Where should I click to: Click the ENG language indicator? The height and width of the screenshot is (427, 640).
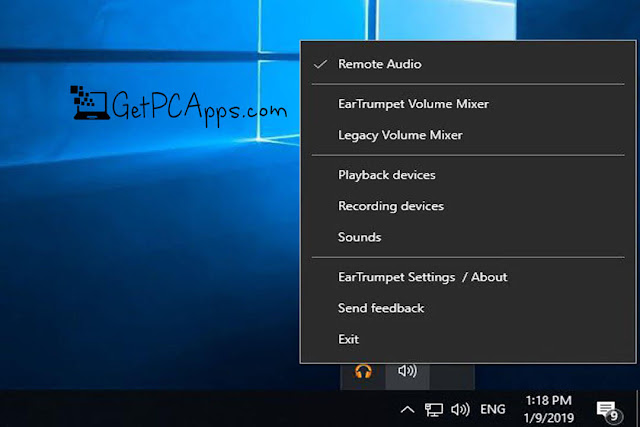[493, 409]
